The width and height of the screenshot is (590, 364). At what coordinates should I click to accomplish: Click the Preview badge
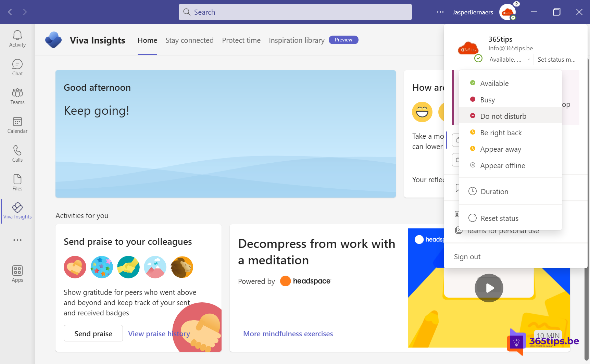(x=343, y=40)
